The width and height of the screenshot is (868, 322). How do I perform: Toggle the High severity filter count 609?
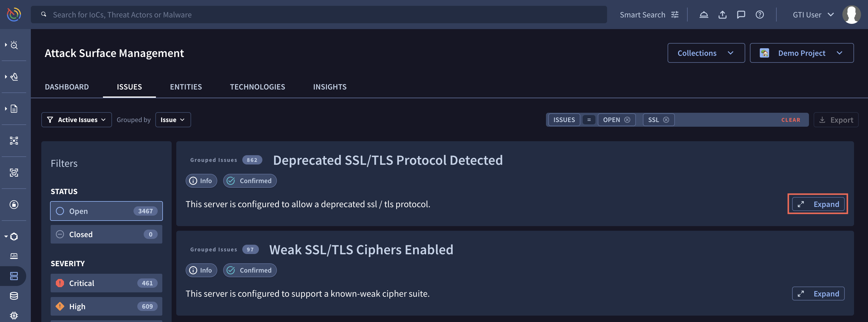click(x=106, y=307)
